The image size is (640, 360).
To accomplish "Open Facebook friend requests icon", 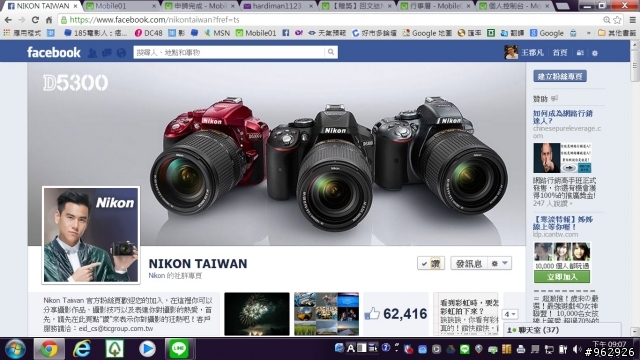I will click(93, 53).
